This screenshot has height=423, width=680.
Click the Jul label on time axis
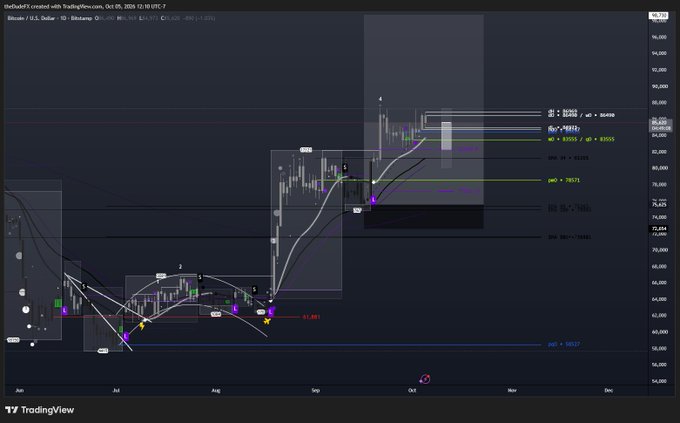pyautogui.click(x=116, y=390)
